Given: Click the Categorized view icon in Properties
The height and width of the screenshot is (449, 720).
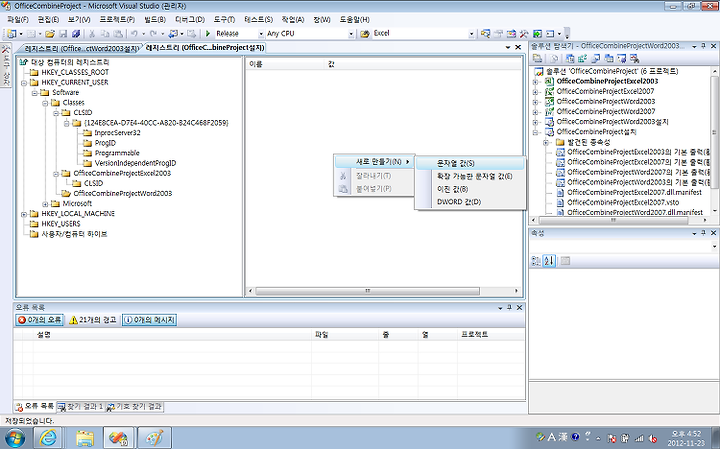Looking at the screenshot, I should tap(536, 261).
